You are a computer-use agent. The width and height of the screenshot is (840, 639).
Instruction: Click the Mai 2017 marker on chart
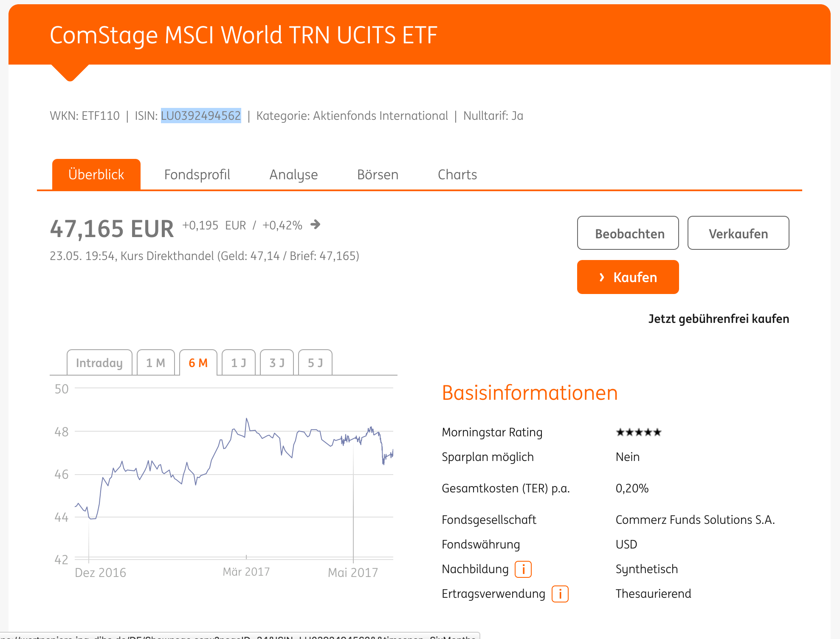pyautogui.click(x=353, y=572)
